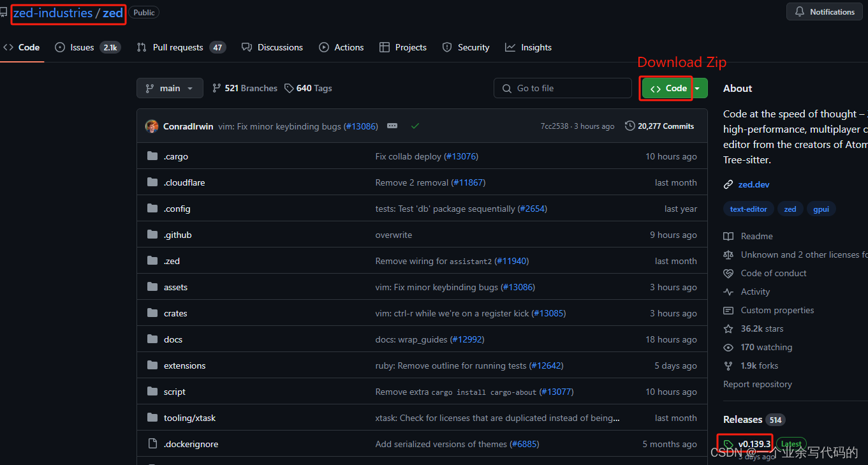Click the script folder icon
Viewport: 868px width, 465px height.
pyautogui.click(x=152, y=392)
